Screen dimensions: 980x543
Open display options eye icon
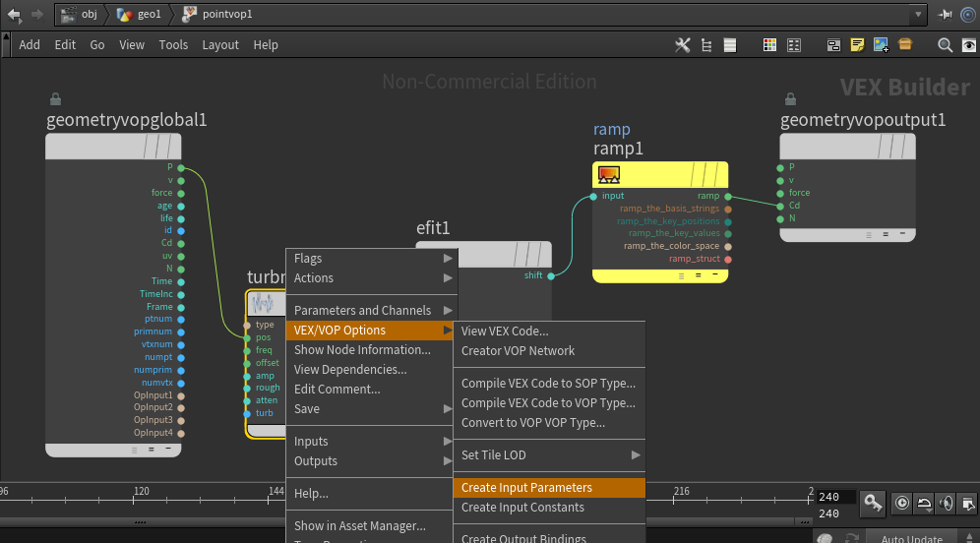pyautogui.click(x=969, y=45)
